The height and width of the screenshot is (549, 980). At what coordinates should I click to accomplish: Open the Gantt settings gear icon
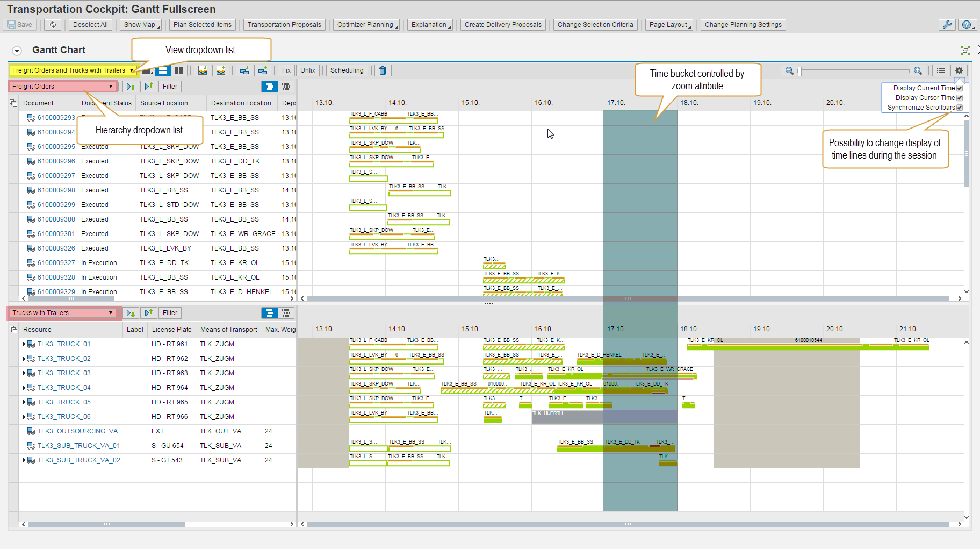point(959,70)
